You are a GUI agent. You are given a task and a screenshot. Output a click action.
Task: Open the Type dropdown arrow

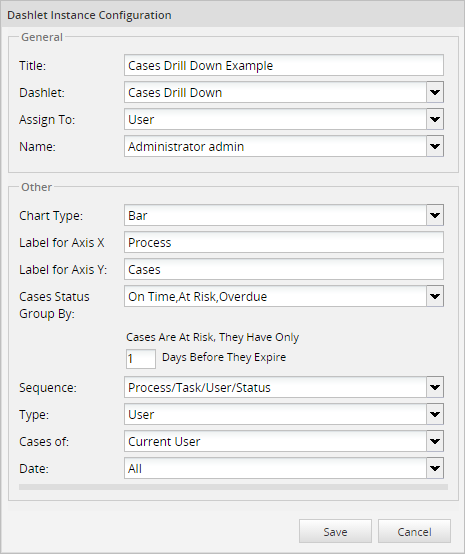tap(435, 414)
